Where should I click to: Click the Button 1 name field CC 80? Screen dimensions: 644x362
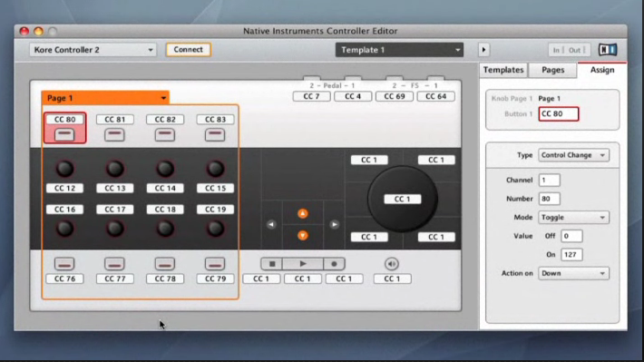tap(559, 113)
